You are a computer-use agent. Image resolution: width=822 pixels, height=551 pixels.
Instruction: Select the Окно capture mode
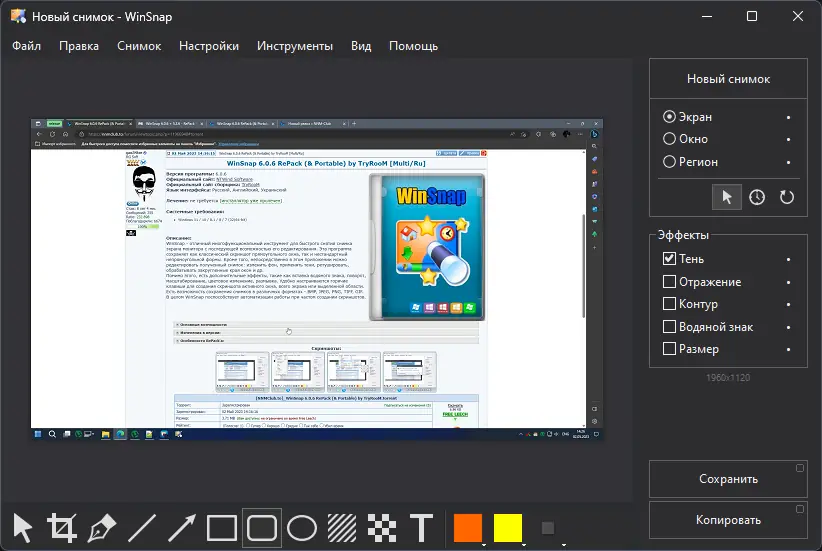[685, 139]
